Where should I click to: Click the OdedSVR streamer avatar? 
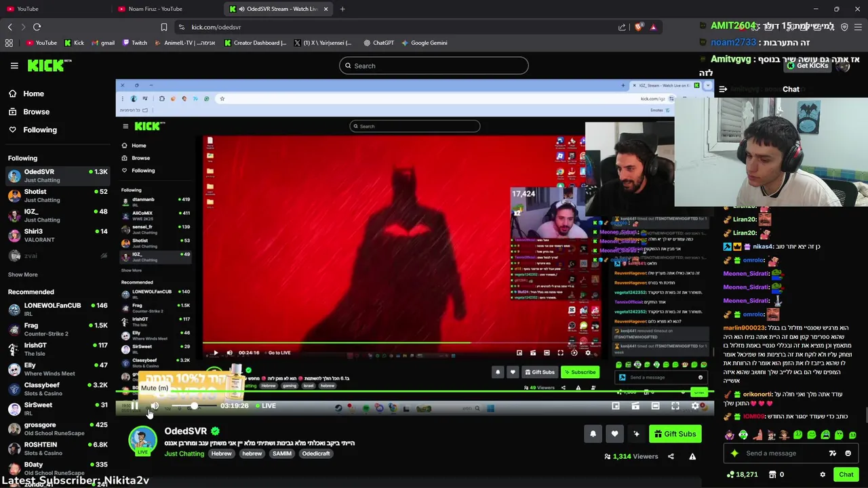pos(142,440)
